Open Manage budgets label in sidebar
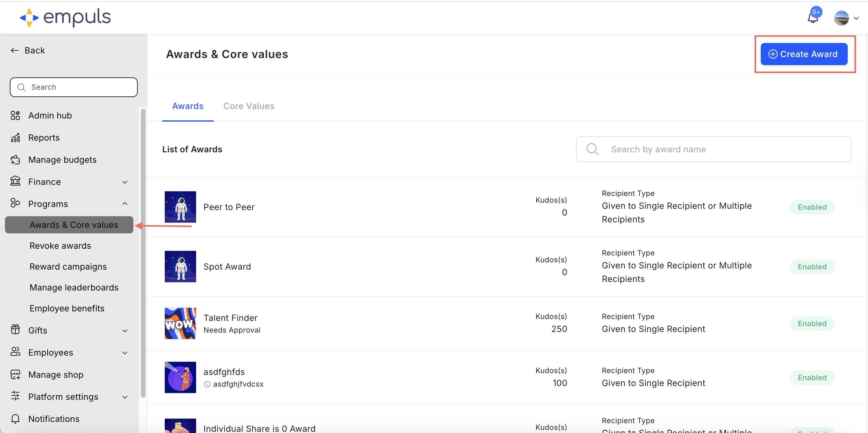Image resolution: width=868 pixels, height=433 pixels. point(62,160)
